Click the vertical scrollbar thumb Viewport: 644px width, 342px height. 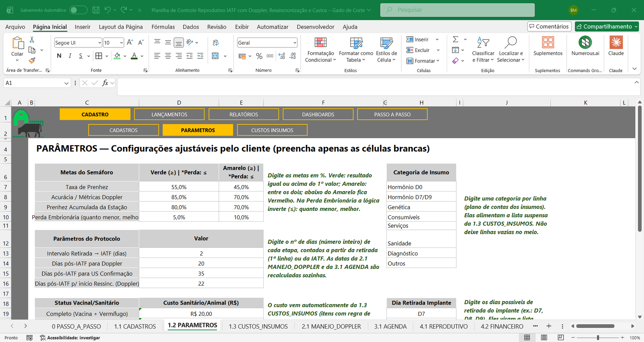point(640,169)
